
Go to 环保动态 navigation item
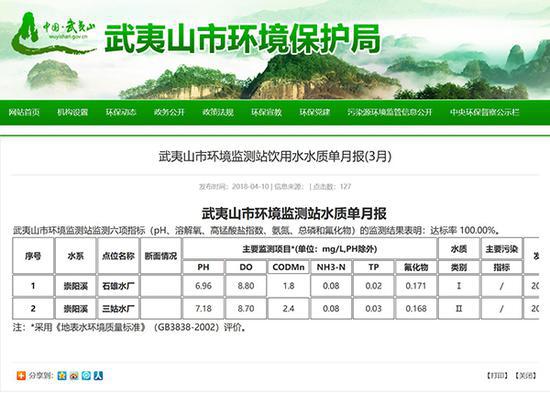pos(121,112)
